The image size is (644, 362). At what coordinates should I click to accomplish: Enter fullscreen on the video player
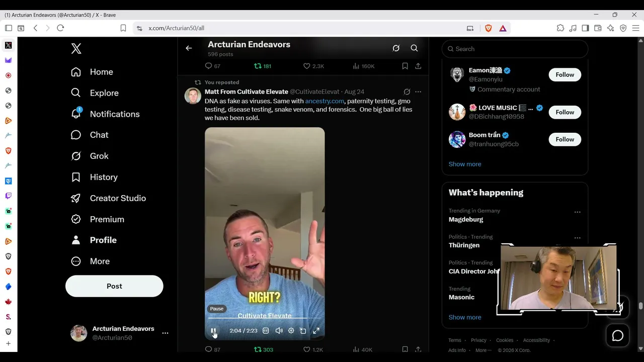316,331
